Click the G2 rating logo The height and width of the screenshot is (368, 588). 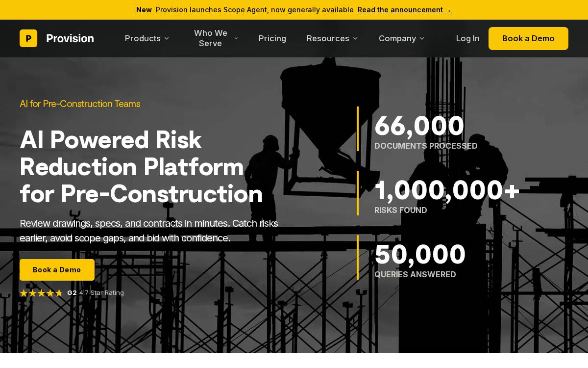point(72,293)
